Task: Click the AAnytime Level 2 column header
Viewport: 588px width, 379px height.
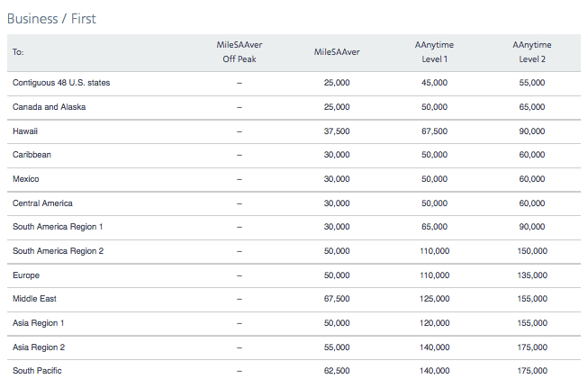Action: pos(532,52)
